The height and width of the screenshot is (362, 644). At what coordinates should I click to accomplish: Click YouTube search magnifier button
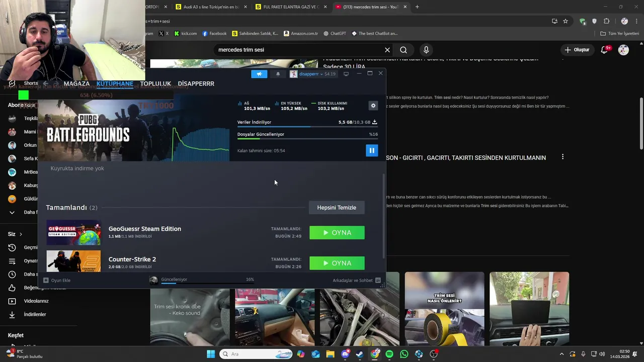(x=404, y=50)
